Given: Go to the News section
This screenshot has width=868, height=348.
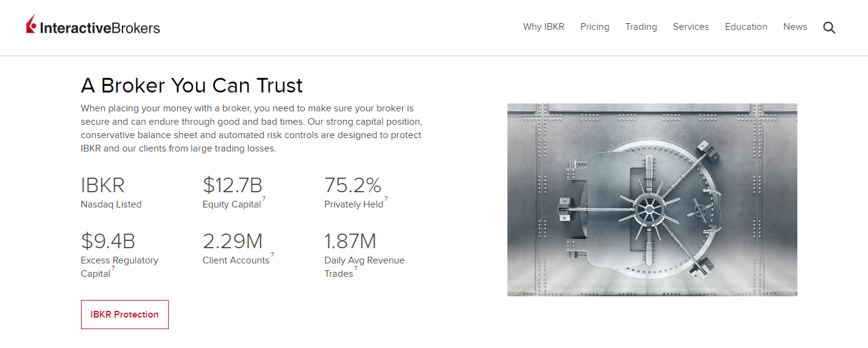Looking at the screenshot, I should (x=795, y=27).
